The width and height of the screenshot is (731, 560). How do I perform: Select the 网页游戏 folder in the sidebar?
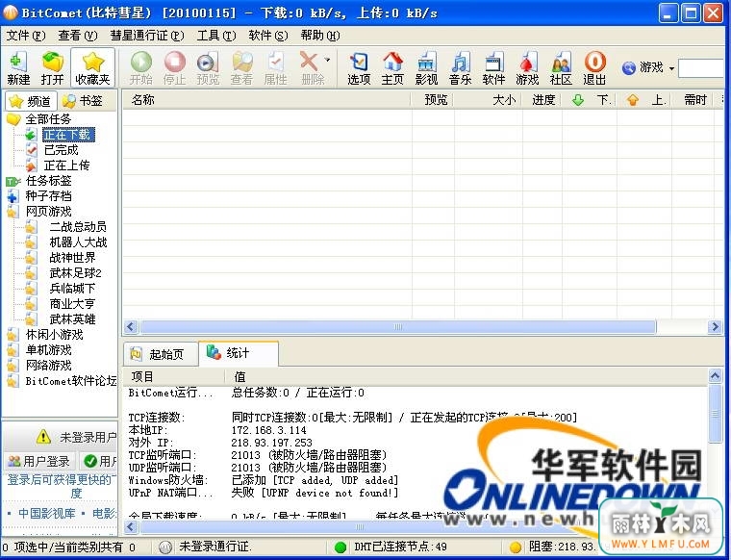(x=48, y=212)
